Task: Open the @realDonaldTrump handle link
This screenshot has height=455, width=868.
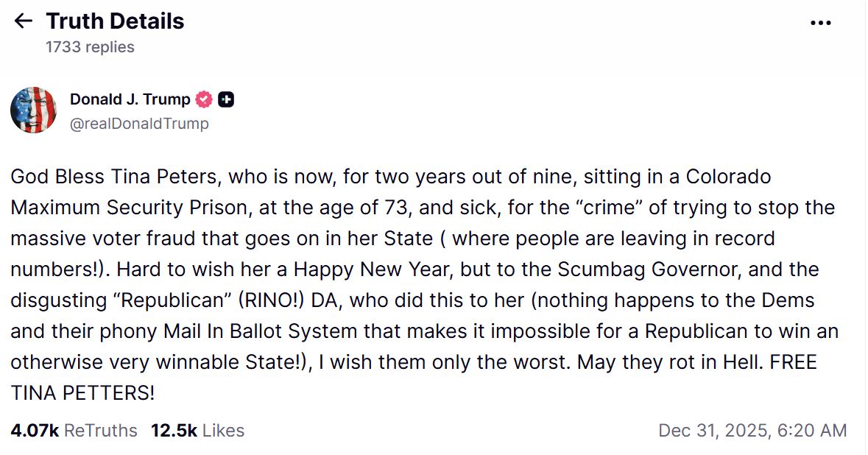Action: point(139,124)
